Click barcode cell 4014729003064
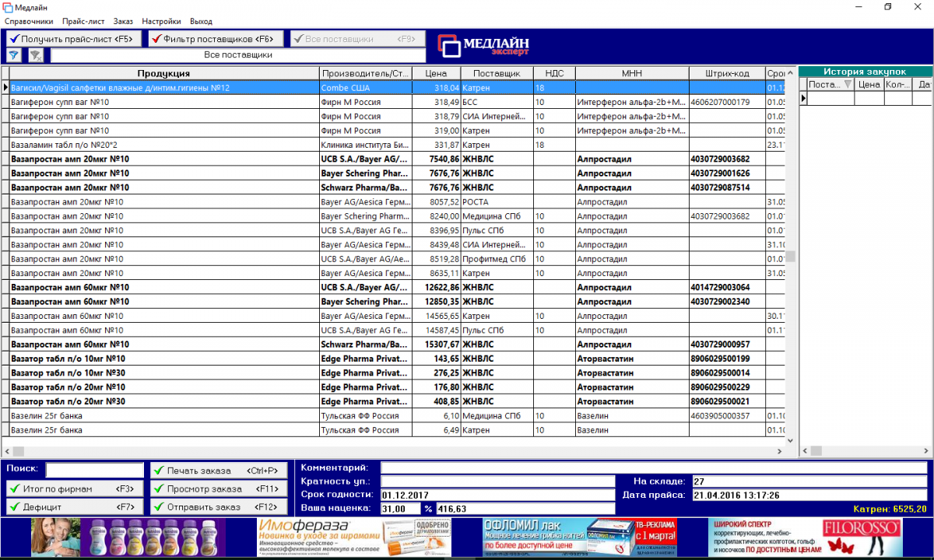 [x=727, y=288]
